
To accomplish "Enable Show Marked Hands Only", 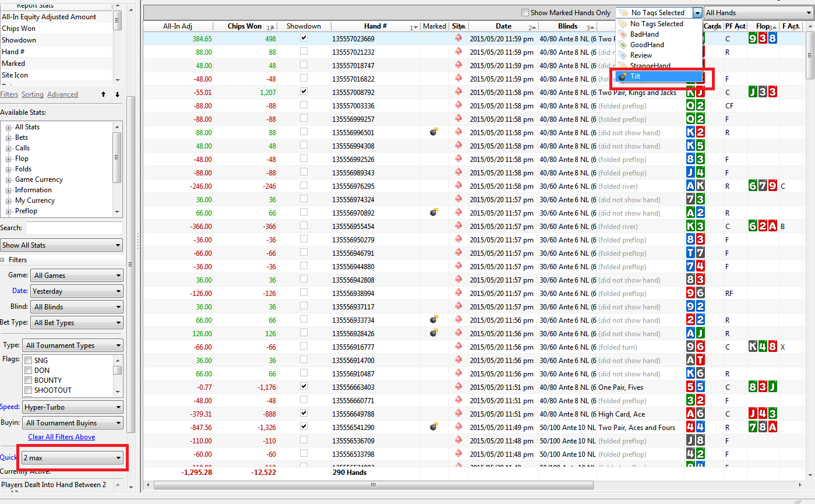I will click(525, 13).
